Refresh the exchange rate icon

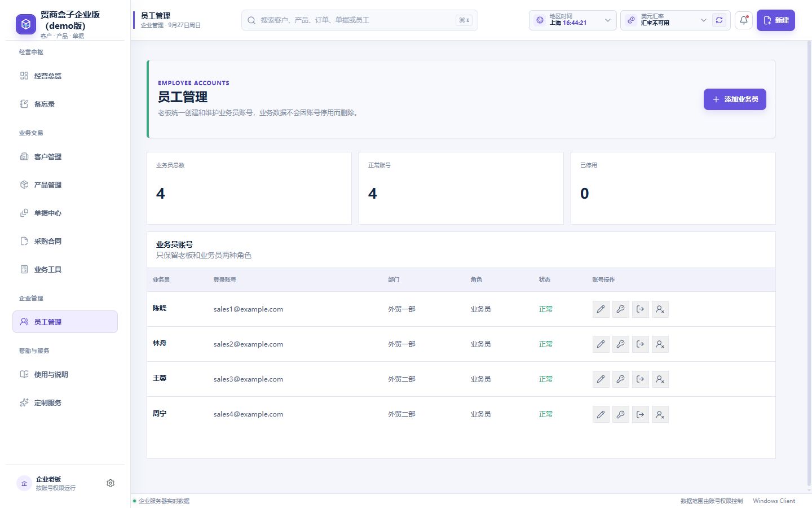[720, 20]
